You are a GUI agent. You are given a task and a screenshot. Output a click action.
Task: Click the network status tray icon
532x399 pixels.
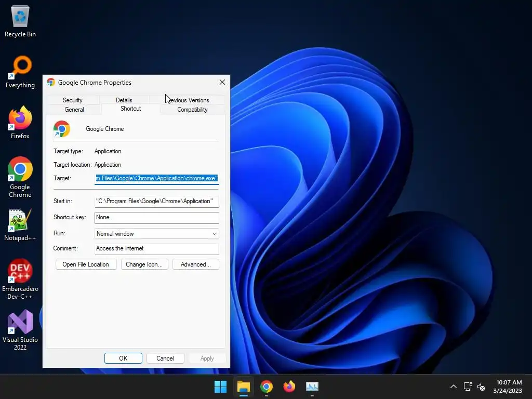point(468,387)
